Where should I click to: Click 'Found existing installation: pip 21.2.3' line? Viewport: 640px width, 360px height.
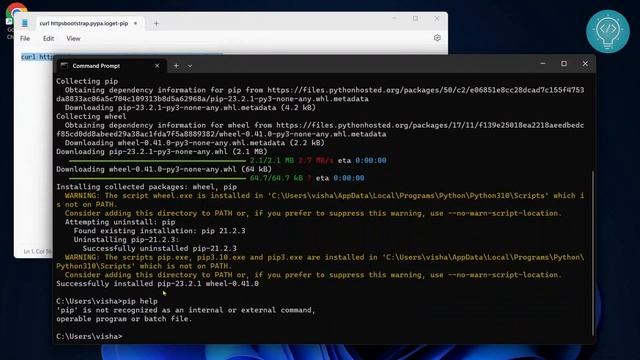click(x=160, y=231)
